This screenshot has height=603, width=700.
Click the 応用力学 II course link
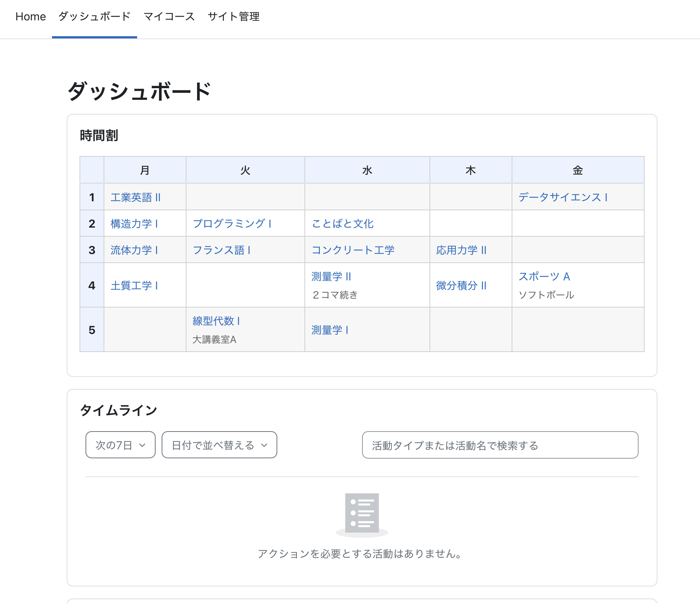[461, 250]
